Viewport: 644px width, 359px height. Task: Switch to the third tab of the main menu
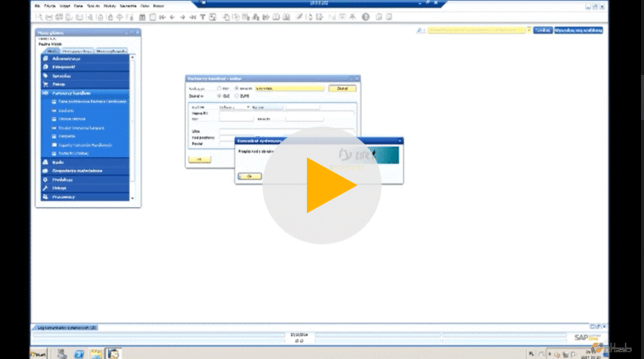111,52
